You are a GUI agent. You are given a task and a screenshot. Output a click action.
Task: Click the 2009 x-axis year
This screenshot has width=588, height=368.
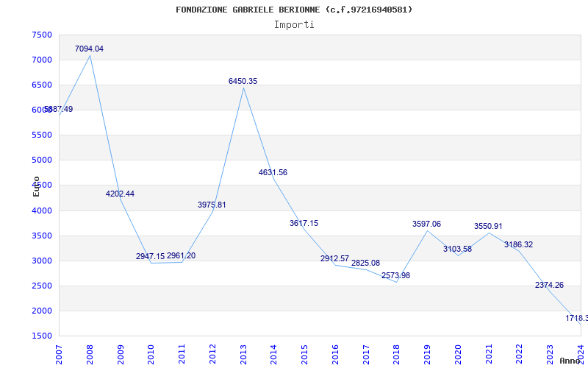121,354
